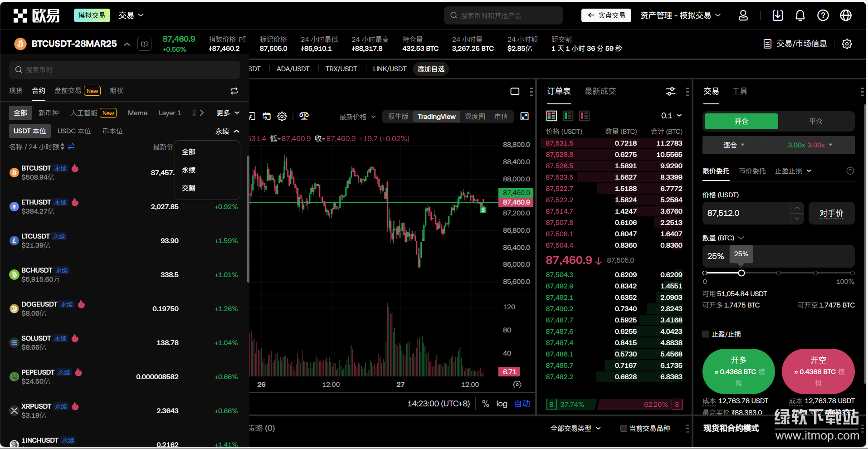Open the 逐仓 margin mode dropdown
868x449 pixels.
(x=734, y=145)
